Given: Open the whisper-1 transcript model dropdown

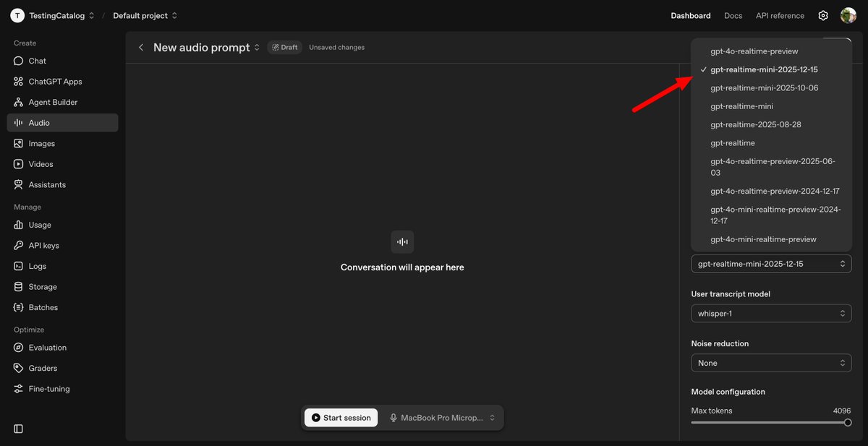Looking at the screenshot, I should [771, 314].
